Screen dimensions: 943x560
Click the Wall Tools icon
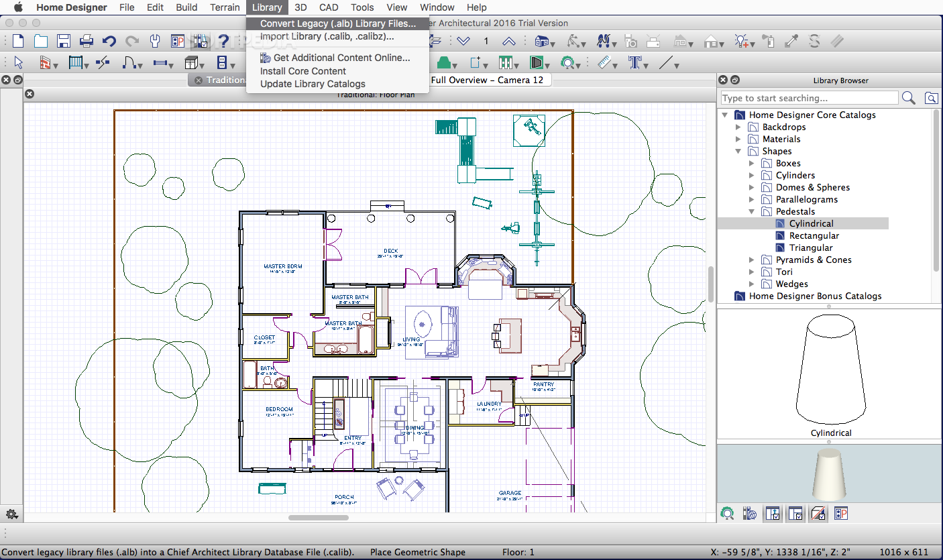point(45,63)
